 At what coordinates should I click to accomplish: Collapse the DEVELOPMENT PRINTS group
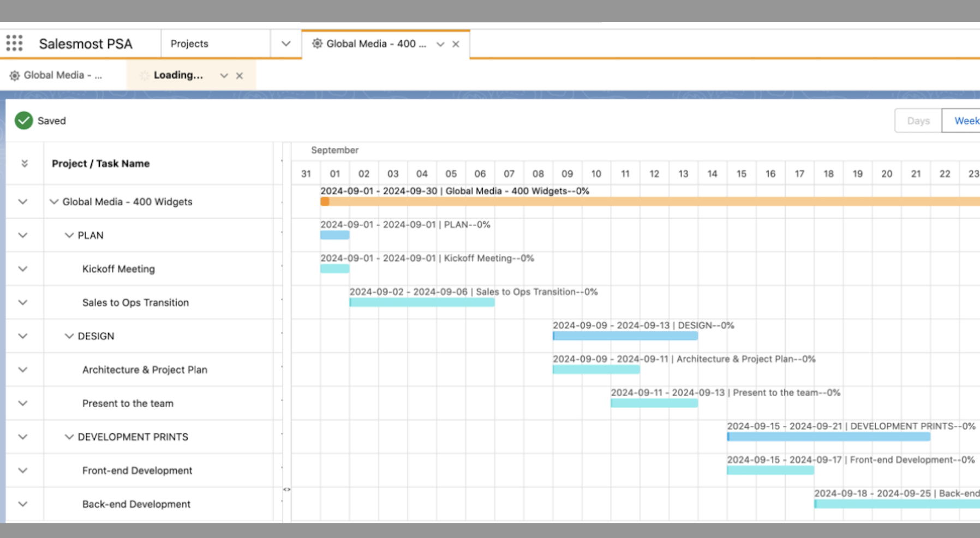69,437
